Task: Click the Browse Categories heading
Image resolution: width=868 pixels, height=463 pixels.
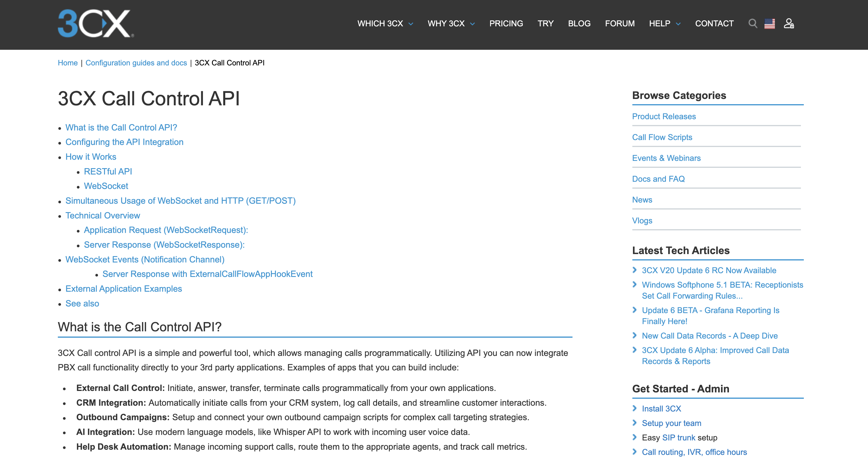Action: tap(679, 95)
